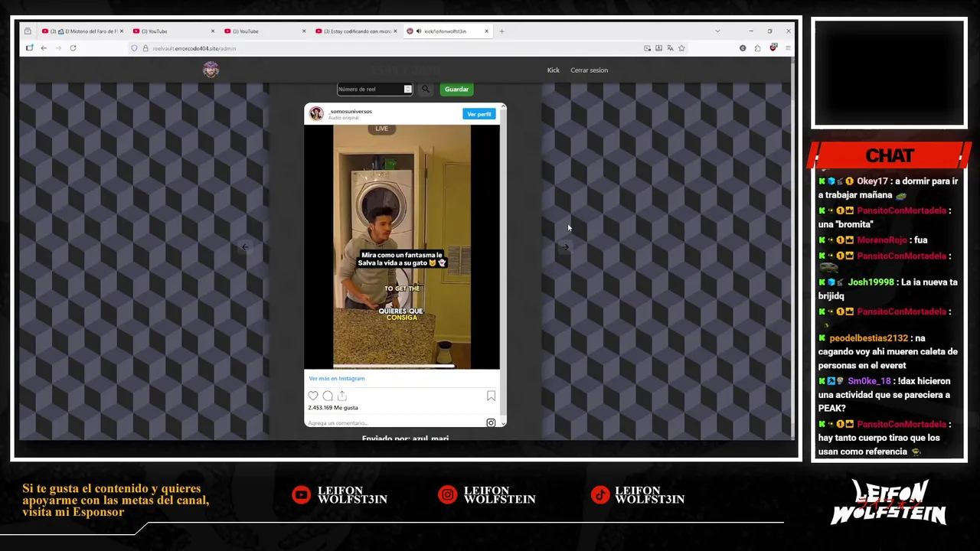Click the picture-in-picture icon in address bar

[647, 48]
